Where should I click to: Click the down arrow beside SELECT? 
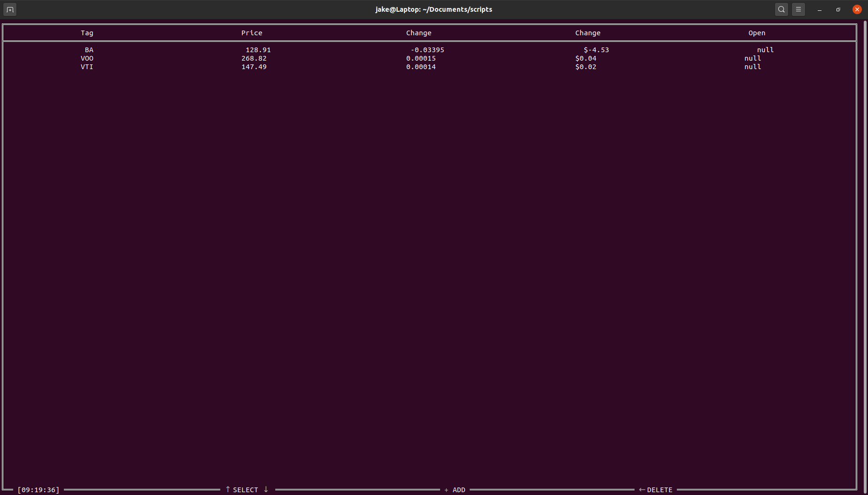click(266, 489)
